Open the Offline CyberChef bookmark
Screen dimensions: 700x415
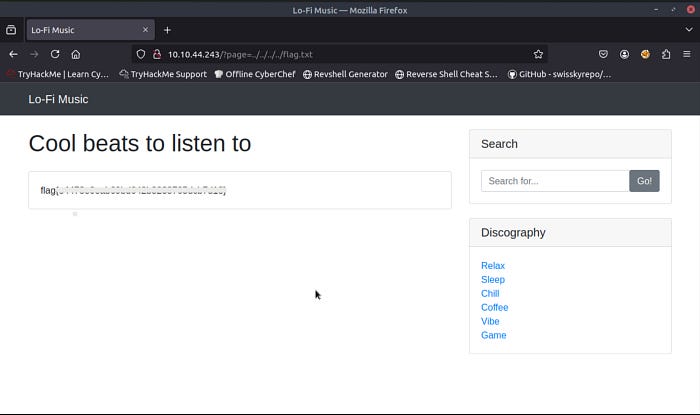coord(255,74)
